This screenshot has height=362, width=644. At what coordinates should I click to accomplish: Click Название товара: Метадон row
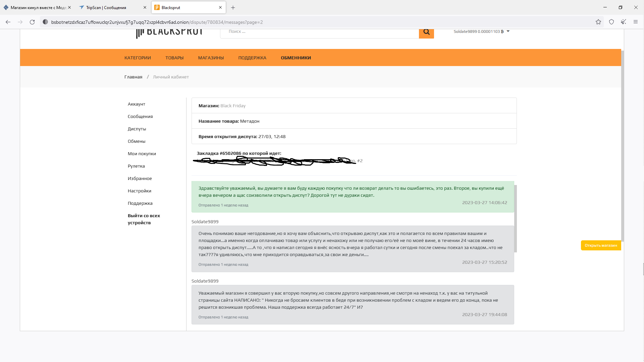[x=354, y=121]
